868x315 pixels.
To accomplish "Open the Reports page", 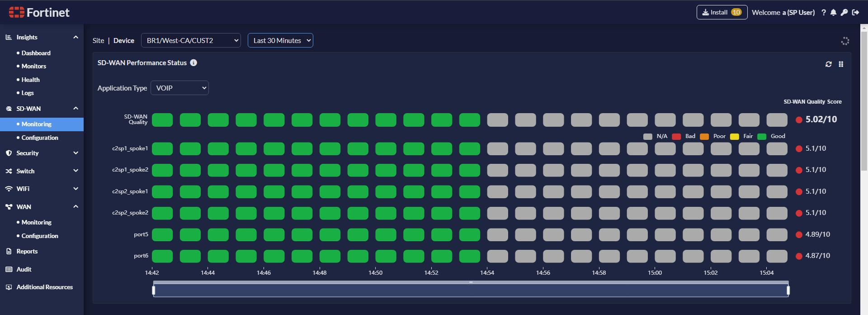I will point(27,251).
